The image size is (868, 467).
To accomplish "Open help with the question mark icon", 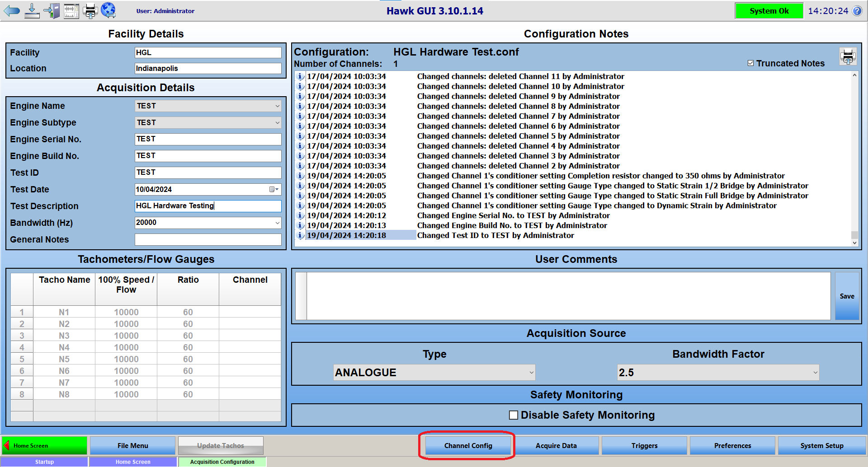I will click(857, 11).
